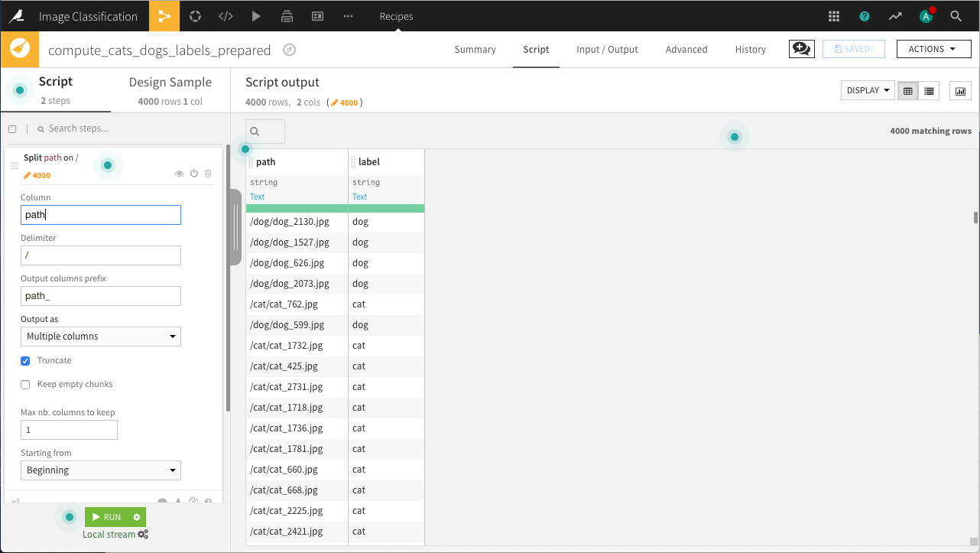Open discussions for this recipe
This screenshot has width=980, height=553.
801,49
